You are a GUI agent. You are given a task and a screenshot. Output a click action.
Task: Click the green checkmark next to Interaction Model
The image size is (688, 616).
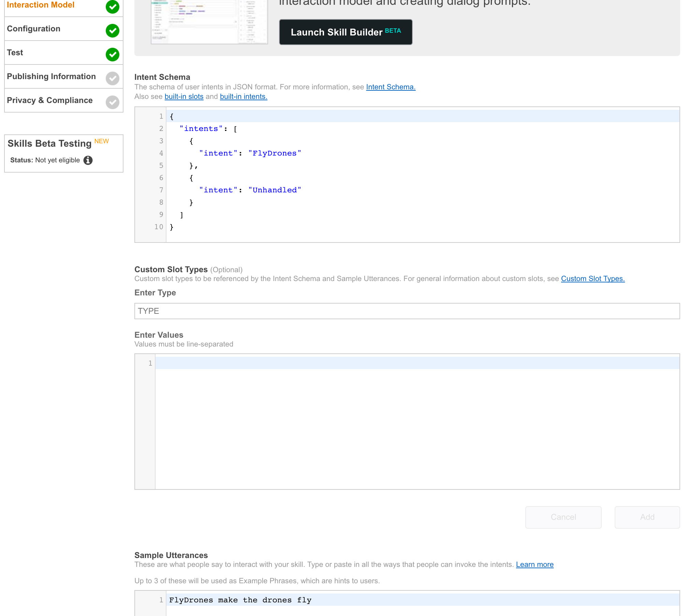point(112,6)
